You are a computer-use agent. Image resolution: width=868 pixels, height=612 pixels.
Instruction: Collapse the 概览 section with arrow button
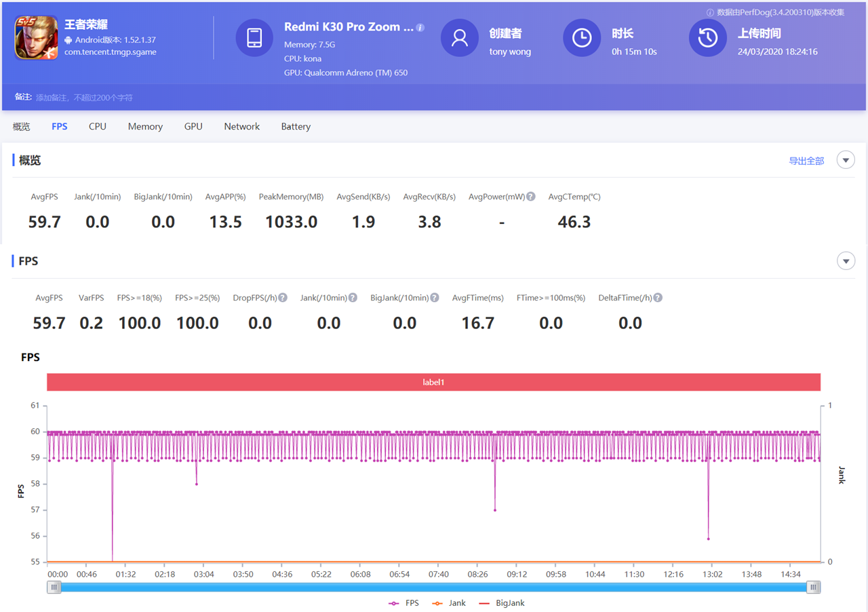coord(846,160)
